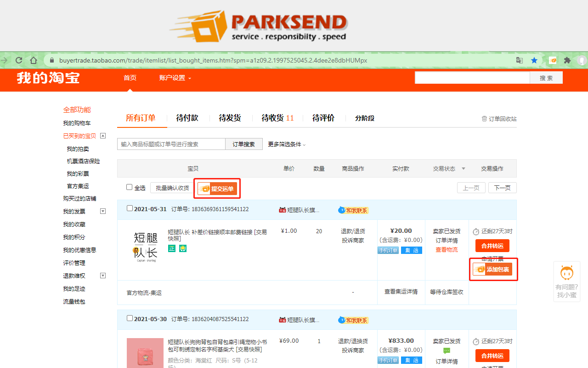
Task: Open the orange Parksend extension icon
Action: click(553, 60)
